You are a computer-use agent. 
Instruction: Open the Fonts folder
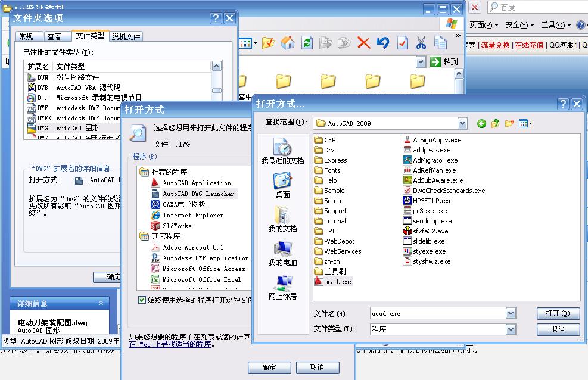(328, 170)
